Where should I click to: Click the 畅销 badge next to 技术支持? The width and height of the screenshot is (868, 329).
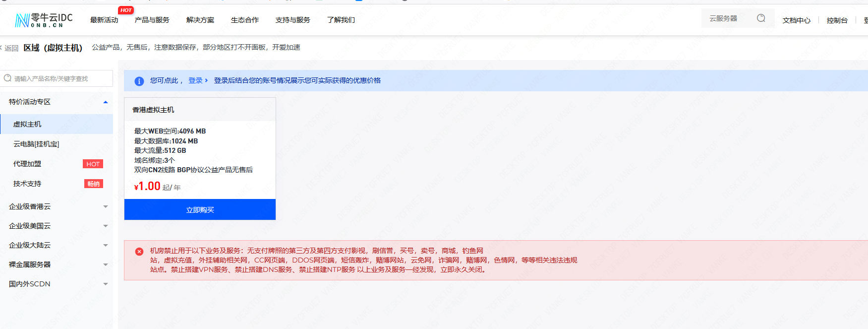pos(93,184)
